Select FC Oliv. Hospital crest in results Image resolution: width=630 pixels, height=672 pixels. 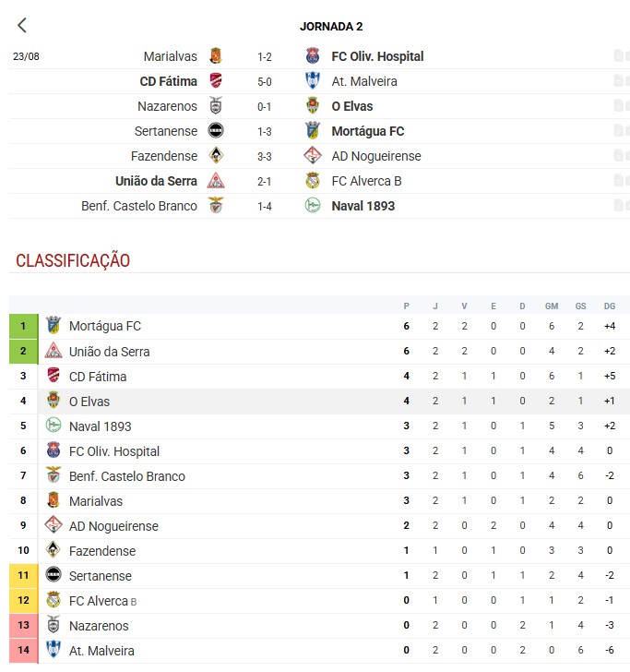tap(313, 56)
